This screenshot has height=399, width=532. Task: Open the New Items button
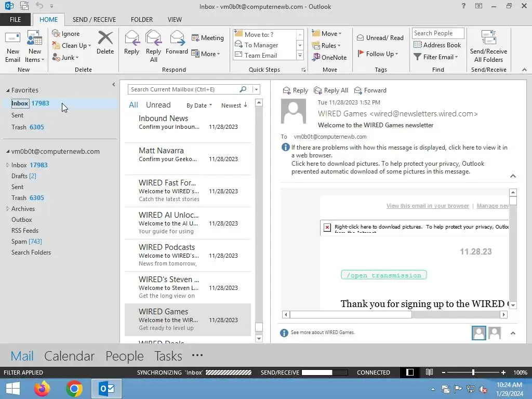[x=35, y=47]
